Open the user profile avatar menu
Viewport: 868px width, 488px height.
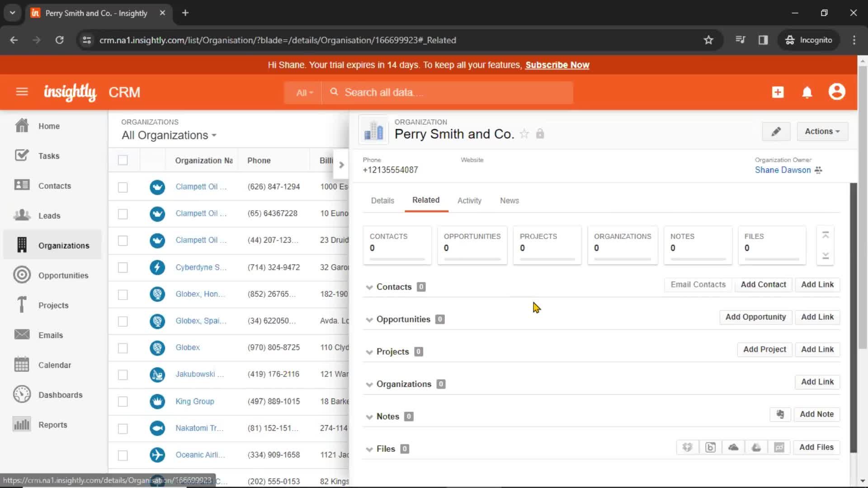tap(837, 92)
